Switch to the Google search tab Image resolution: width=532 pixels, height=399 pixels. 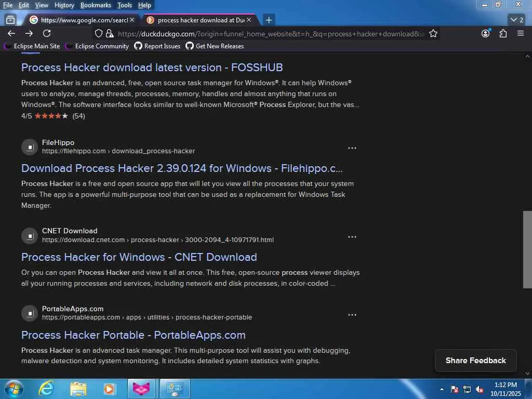coord(82,20)
